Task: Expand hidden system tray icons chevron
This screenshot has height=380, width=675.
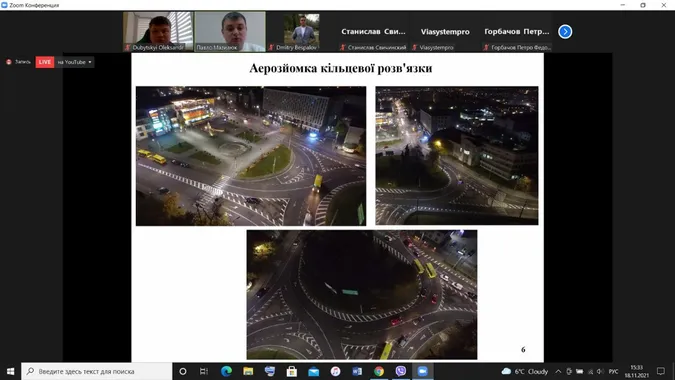Action: click(x=558, y=371)
